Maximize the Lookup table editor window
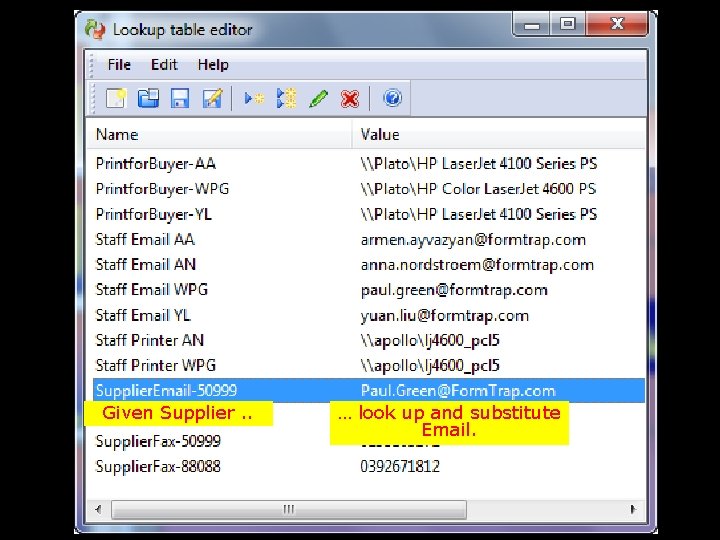Image resolution: width=720 pixels, height=540 pixels. (x=568, y=24)
